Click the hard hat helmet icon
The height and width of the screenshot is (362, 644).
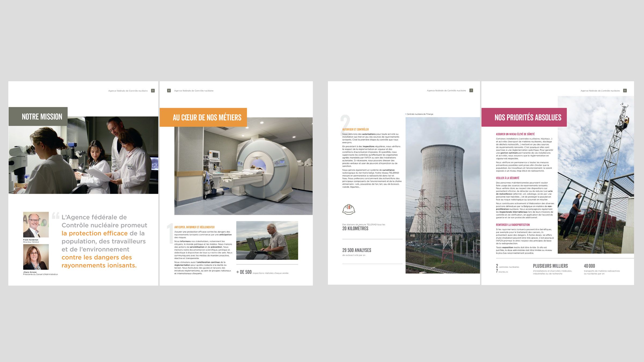click(349, 209)
